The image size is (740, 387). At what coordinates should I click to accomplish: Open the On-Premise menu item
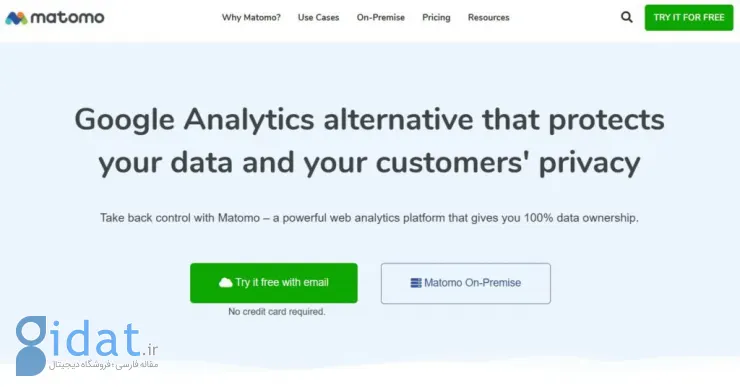point(381,17)
